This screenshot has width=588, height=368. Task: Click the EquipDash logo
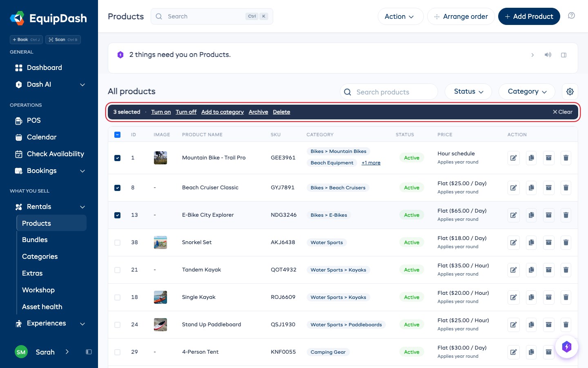(x=49, y=18)
